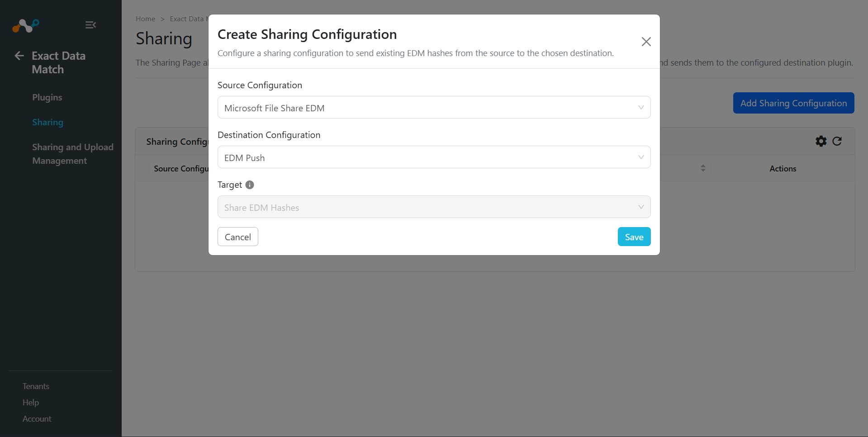Collapse the sidebar menu icon

(x=90, y=25)
